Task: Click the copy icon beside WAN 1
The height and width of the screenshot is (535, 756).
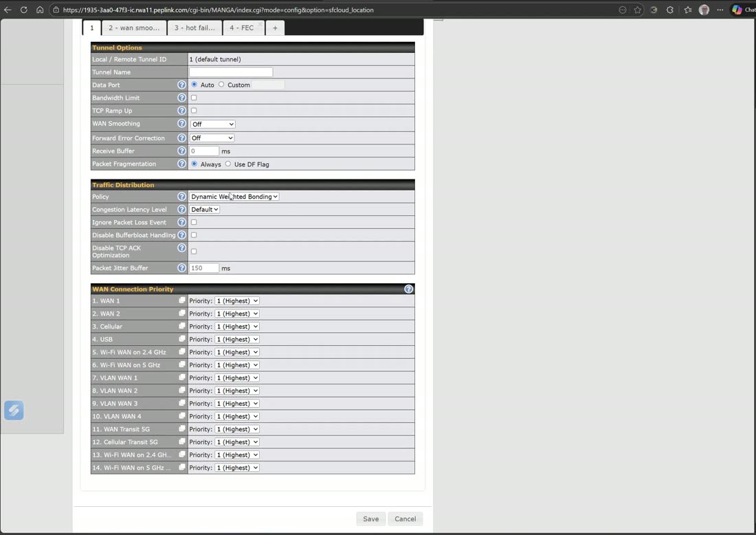Action: tap(181, 300)
